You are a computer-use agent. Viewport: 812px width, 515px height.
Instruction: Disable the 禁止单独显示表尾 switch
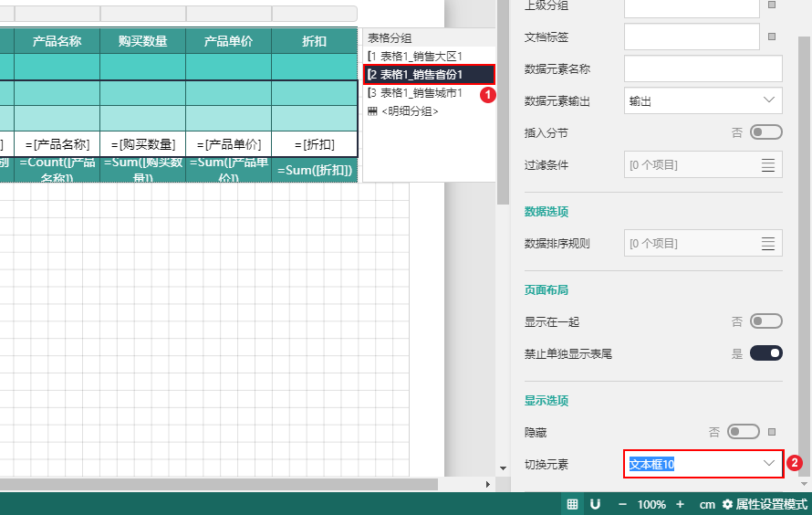click(765, 352)
